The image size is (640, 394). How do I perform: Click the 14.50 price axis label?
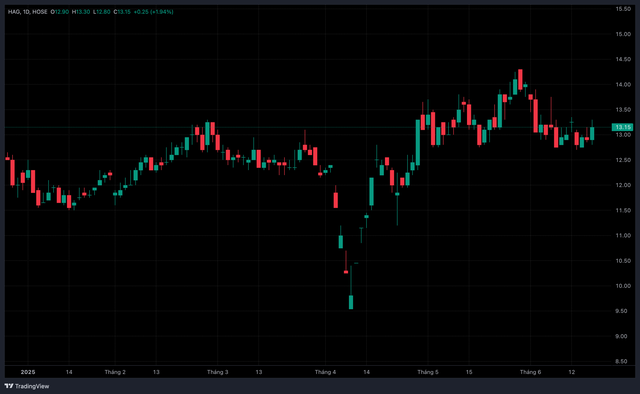click(623, 59)
